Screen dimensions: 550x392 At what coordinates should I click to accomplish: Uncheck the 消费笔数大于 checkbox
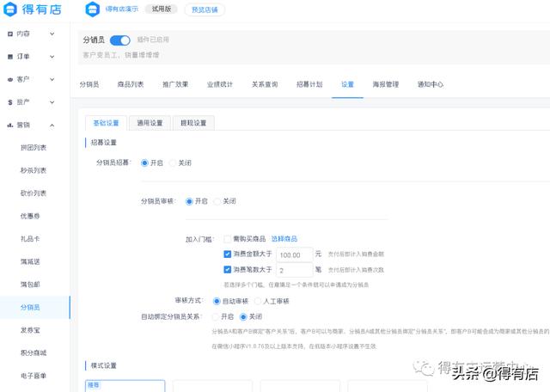227,270
